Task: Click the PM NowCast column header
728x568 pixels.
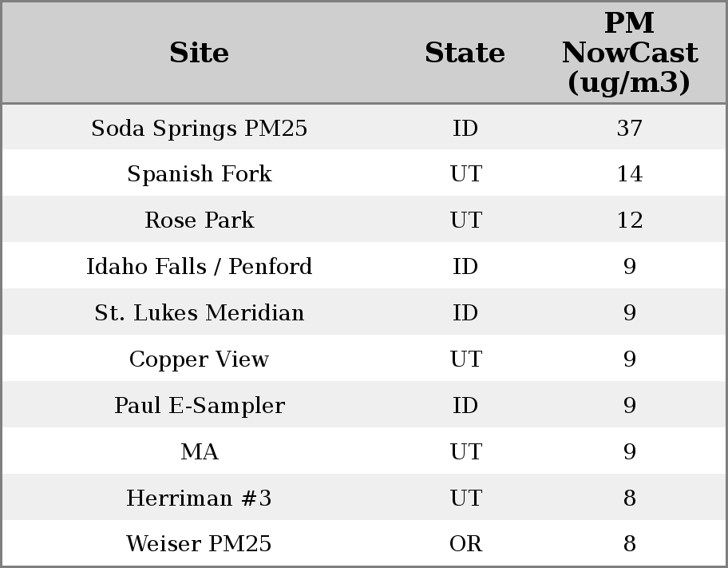Action: click(x=629, y=53)
